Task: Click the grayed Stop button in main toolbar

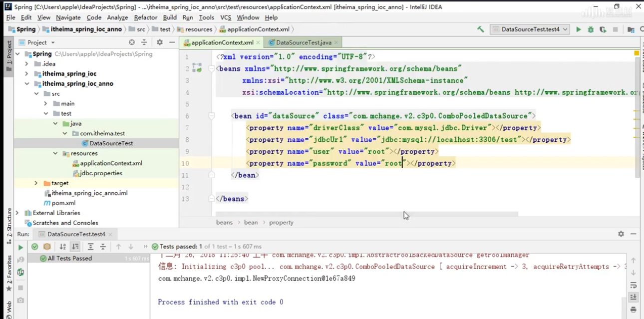Action: click(x=616, y=29)
